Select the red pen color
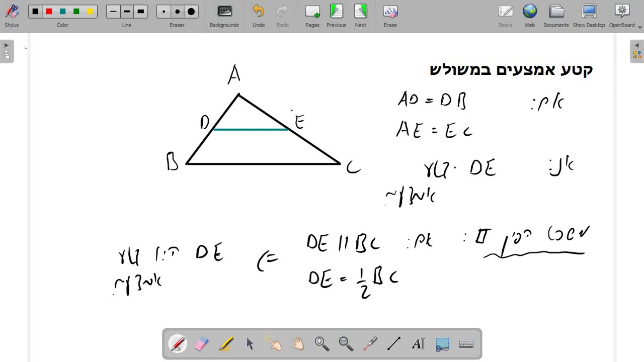Viewport: 644px width, 362px height. pyautogui.click(x=49, y=12)
